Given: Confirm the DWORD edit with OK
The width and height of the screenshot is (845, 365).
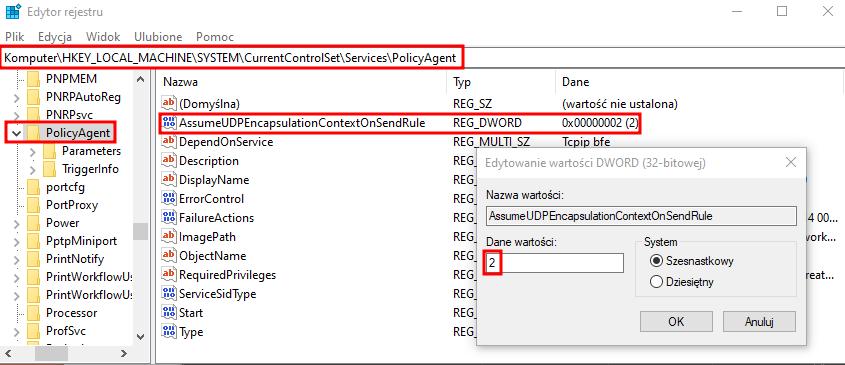Looking at the screenshot, I should pos(676,322).
